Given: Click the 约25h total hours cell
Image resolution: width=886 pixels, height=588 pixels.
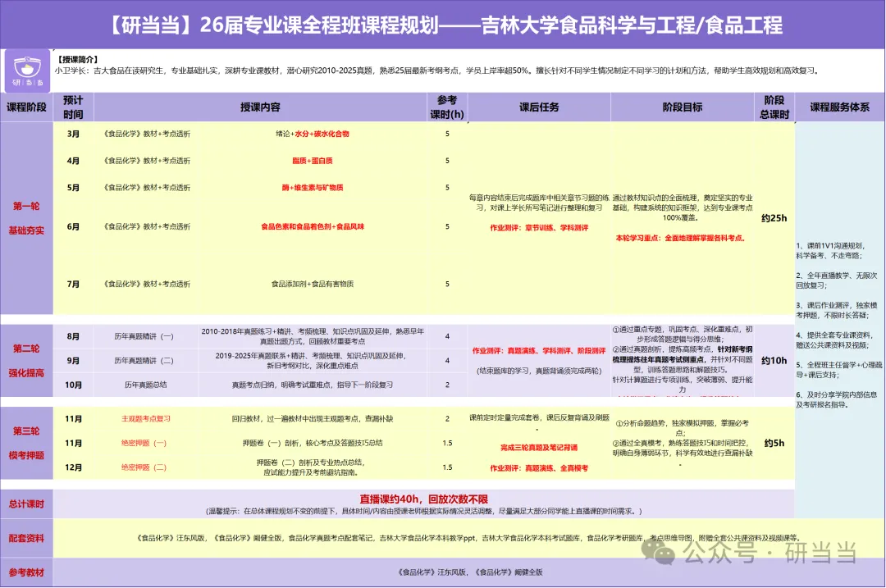Looking at the screenshot, I should pos(774,218).
